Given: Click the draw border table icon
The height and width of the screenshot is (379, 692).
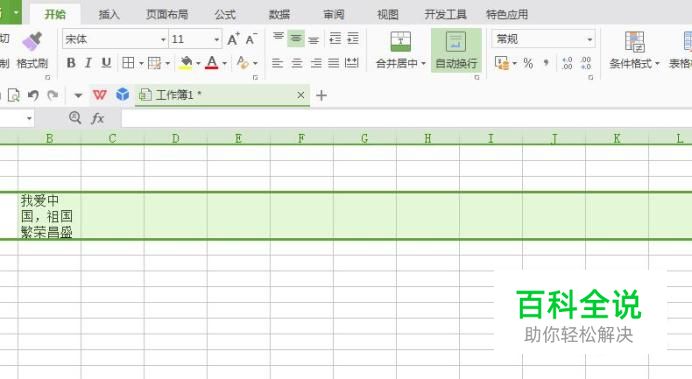Looking at the screenshot, I should pos(154,63).
